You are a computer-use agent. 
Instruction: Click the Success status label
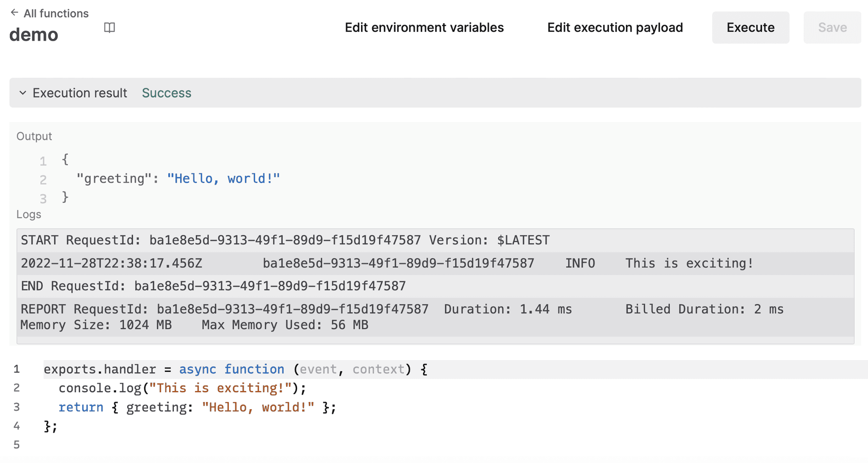click(x=167, y=93)
